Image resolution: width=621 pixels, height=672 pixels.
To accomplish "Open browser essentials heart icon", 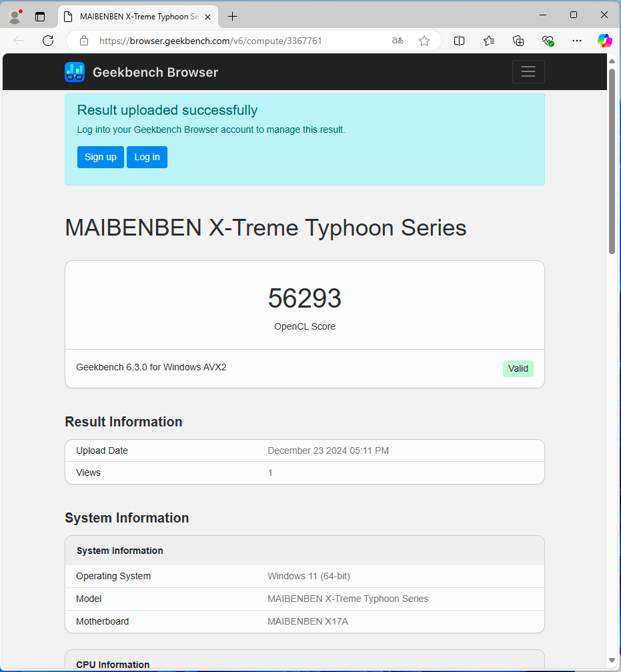I will pyautogui.click(x=548, y=41).
